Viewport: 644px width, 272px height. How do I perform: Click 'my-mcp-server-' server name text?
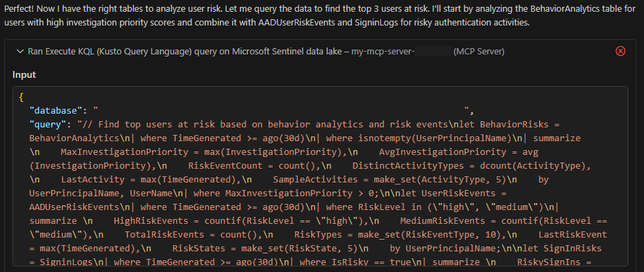383,52
